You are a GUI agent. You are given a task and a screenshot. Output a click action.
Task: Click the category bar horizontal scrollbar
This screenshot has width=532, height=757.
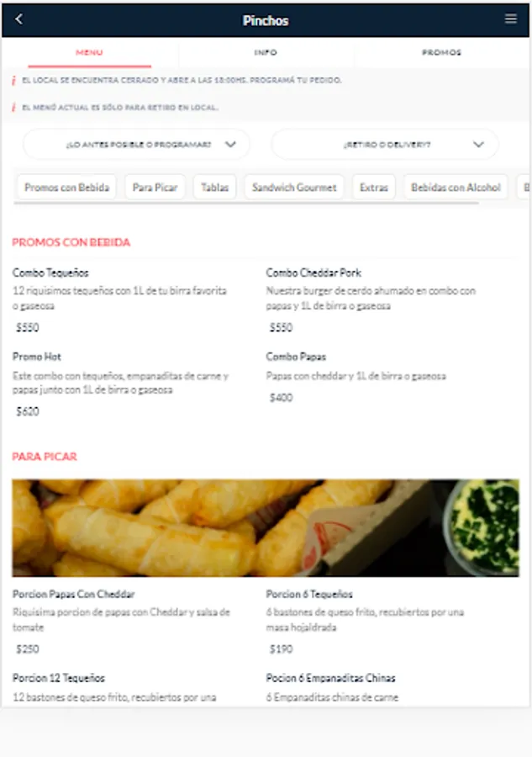[246, 204]
